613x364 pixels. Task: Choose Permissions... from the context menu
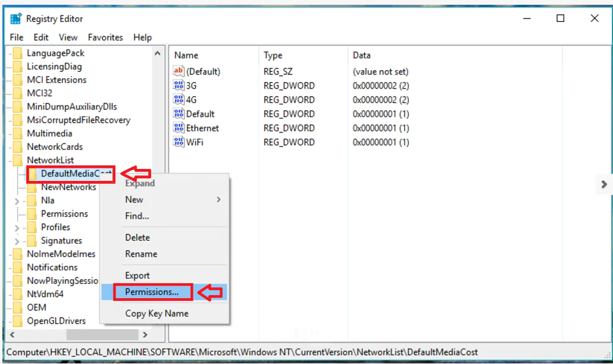click(152, 292)
